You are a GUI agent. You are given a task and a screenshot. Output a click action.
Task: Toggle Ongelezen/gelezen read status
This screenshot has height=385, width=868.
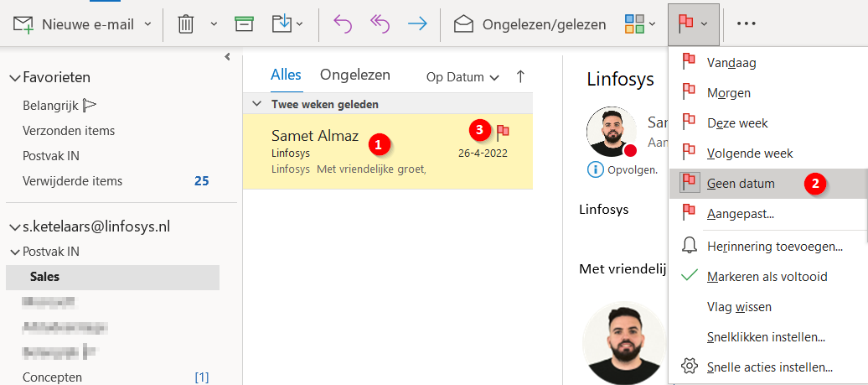coord(530,24)
